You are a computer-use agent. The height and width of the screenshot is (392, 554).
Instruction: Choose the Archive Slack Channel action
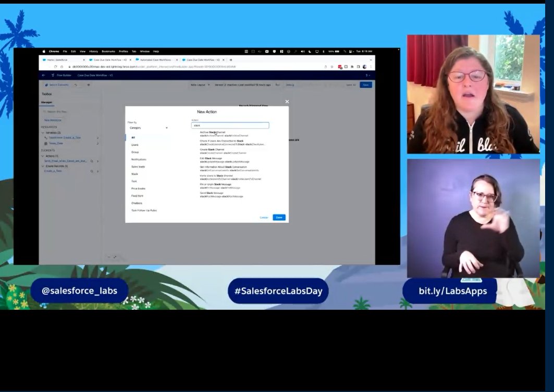(x=224, y=134)
